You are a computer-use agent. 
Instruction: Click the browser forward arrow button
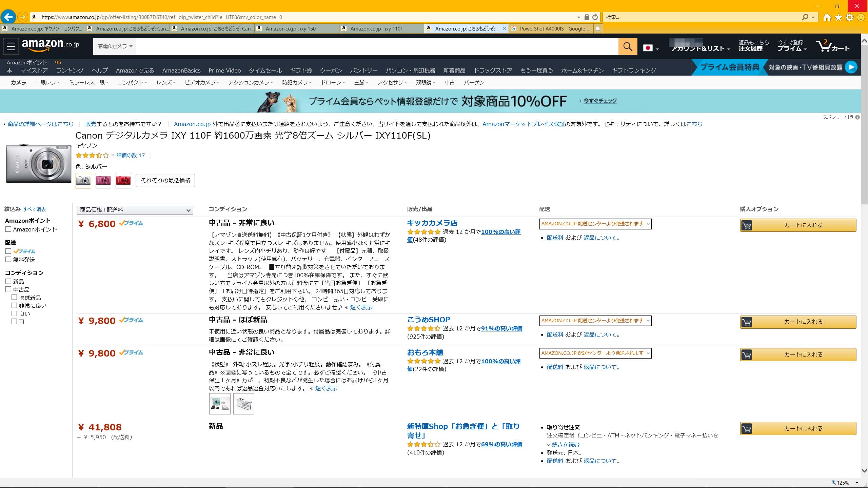coord(22,17)
